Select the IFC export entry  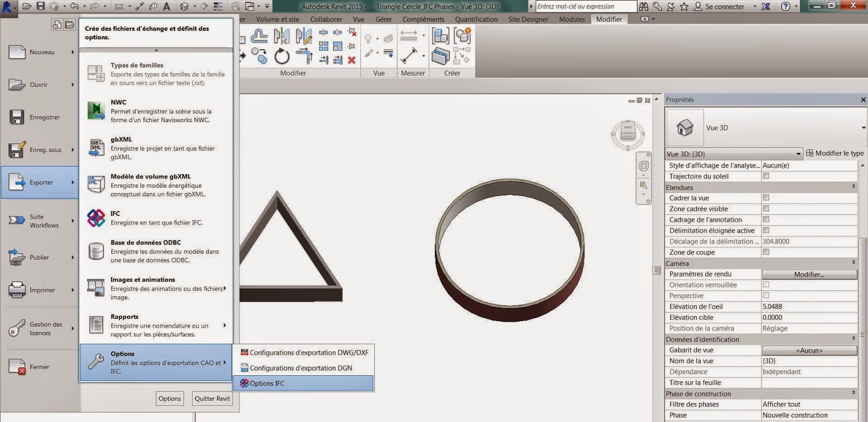156,218
